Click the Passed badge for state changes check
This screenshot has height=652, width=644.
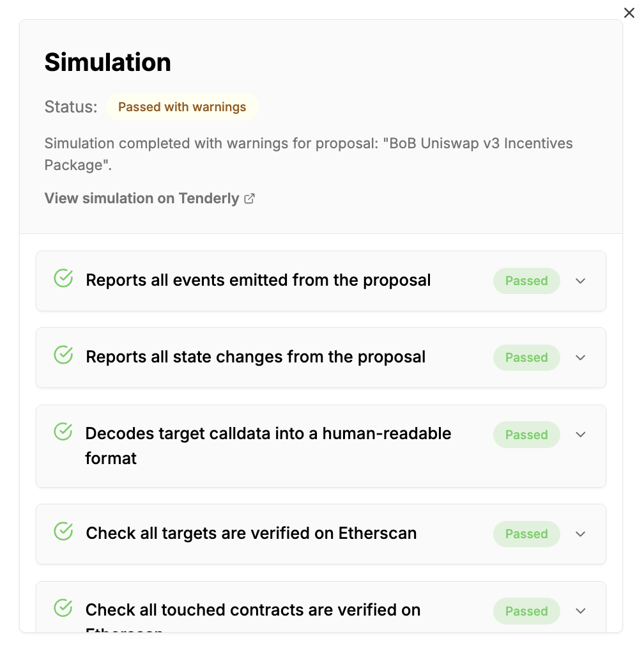[526, 357]
